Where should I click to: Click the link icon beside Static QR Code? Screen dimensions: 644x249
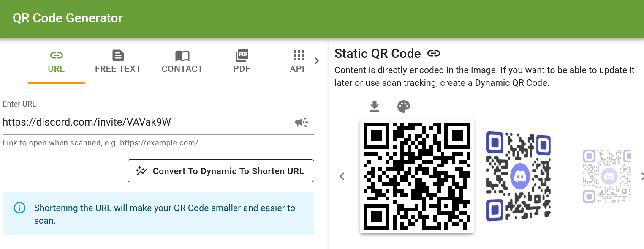tap(434, 53)
